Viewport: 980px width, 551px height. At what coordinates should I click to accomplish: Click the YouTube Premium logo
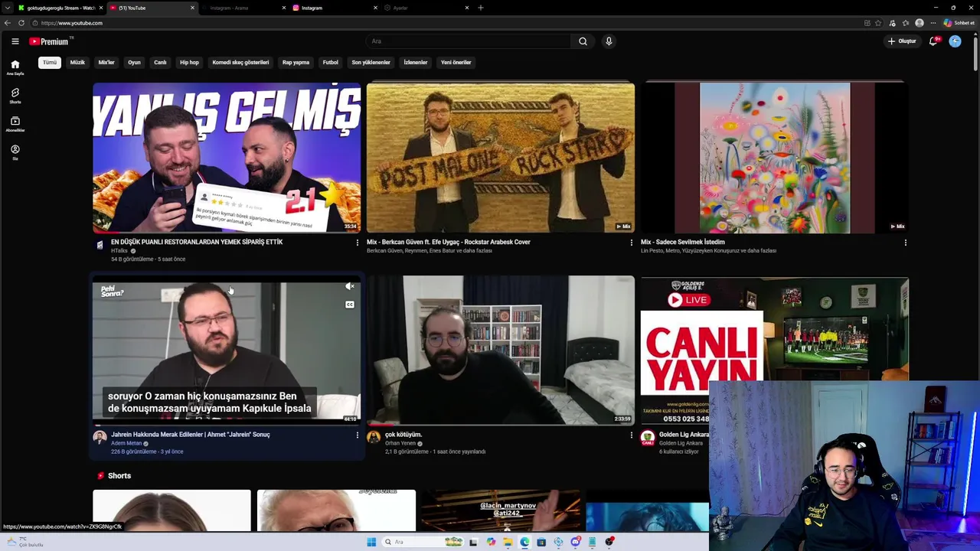pyautogui.click(x=49, y=41)
